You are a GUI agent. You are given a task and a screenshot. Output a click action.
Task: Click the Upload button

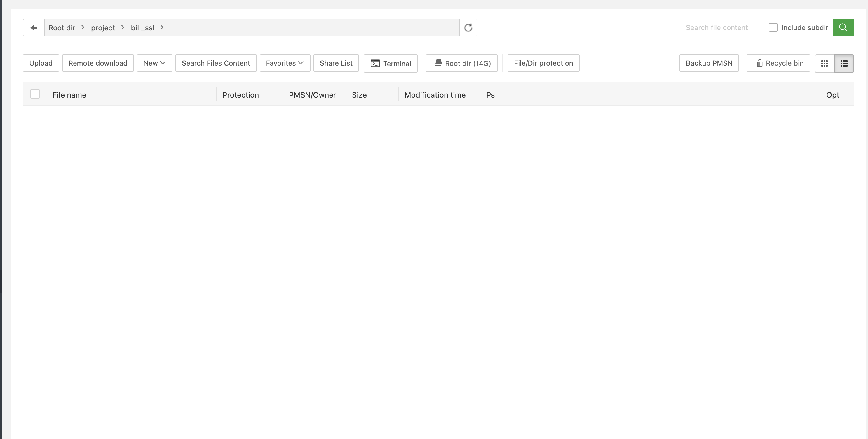(x=41, y=63)
